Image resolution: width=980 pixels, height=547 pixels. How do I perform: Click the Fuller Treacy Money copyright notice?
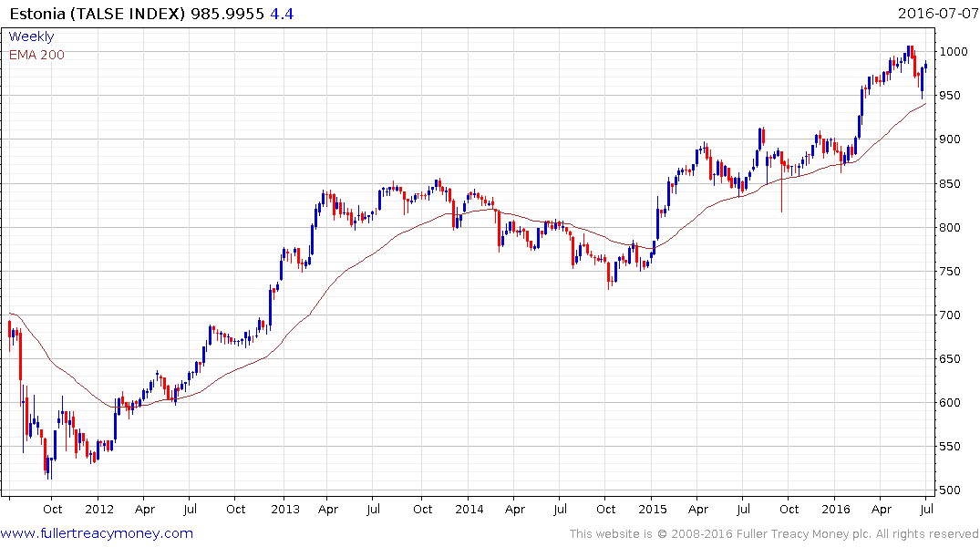774,534
